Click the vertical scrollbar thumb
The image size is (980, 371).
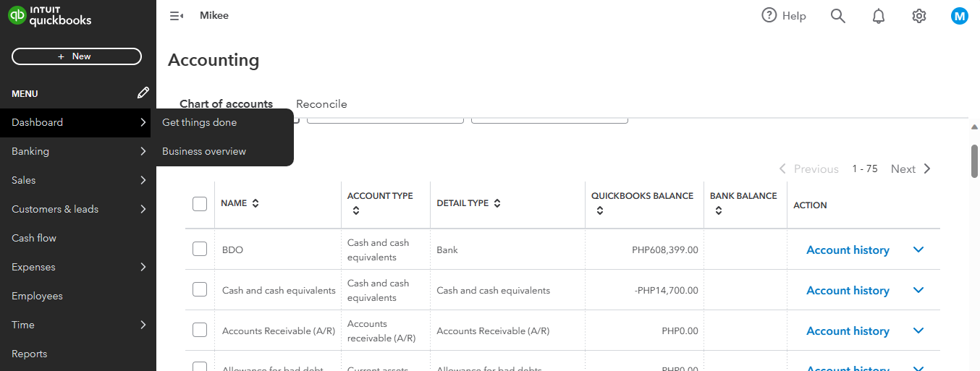(x=974, y=161)
